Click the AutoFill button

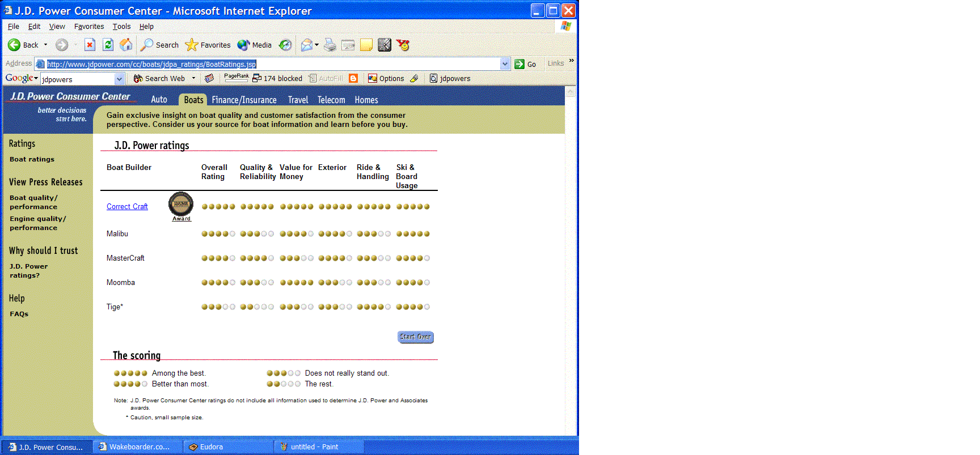(x=326, y=78)
